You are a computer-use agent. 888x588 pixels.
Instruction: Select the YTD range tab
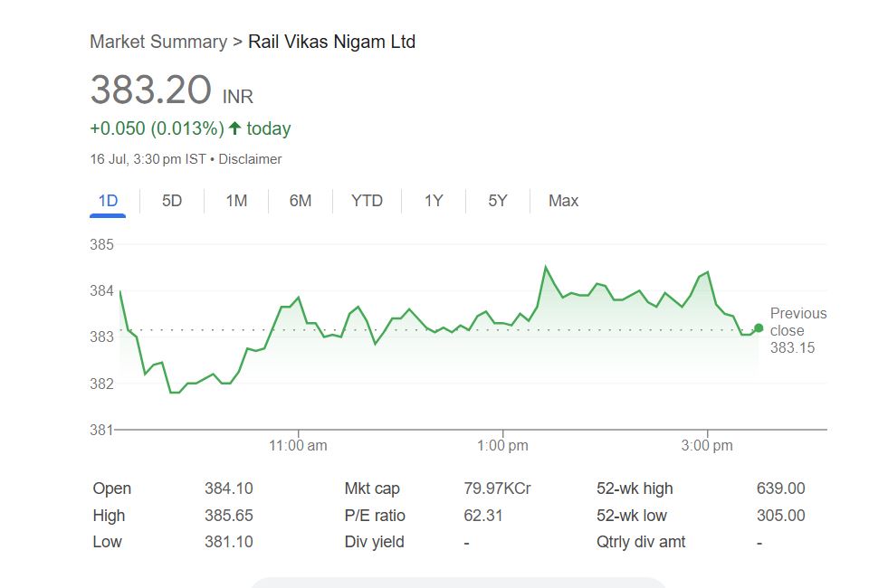pyautogui.click(x=367, y=201)
